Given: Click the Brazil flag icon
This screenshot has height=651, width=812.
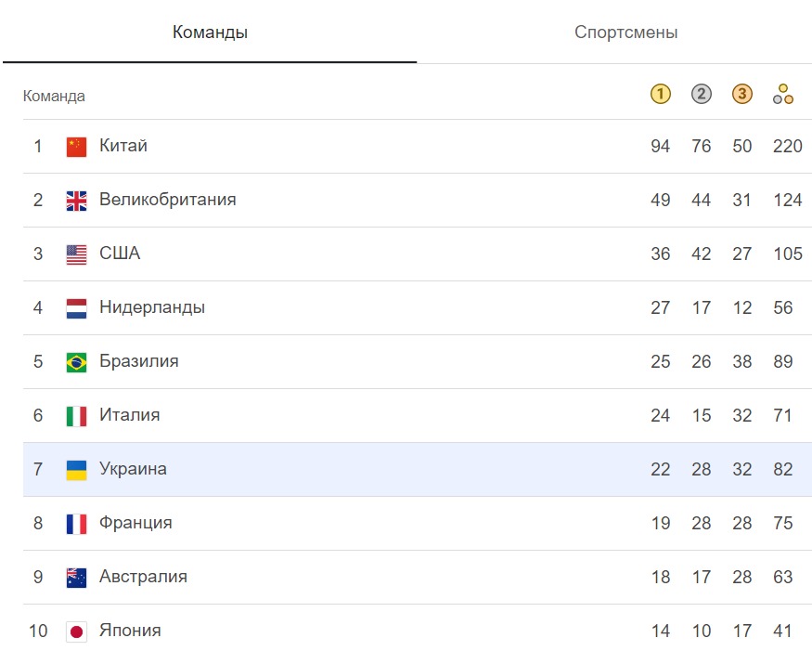Looking at the screenshot, I should pyautogui.click(x=76, y=362).
